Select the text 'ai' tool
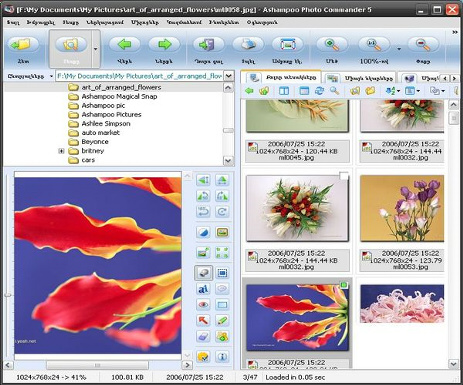 (x=203, y=289)
